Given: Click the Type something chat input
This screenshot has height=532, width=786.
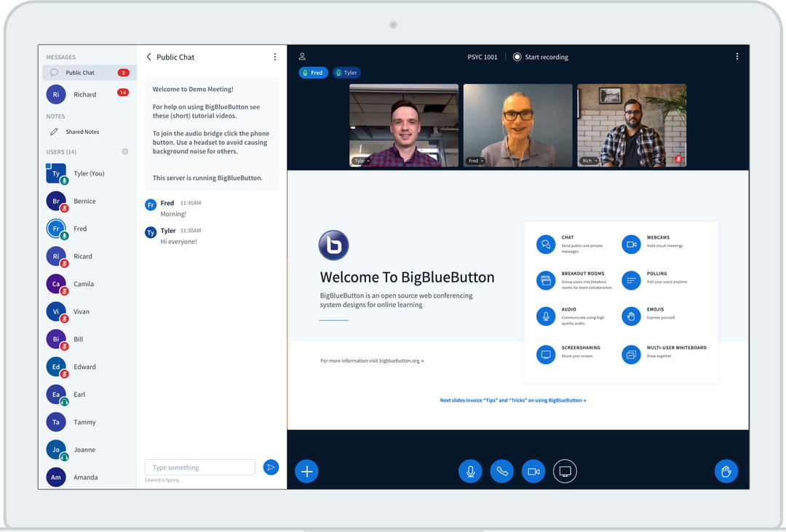Looking at the screenshot, I should click(200, 467).
